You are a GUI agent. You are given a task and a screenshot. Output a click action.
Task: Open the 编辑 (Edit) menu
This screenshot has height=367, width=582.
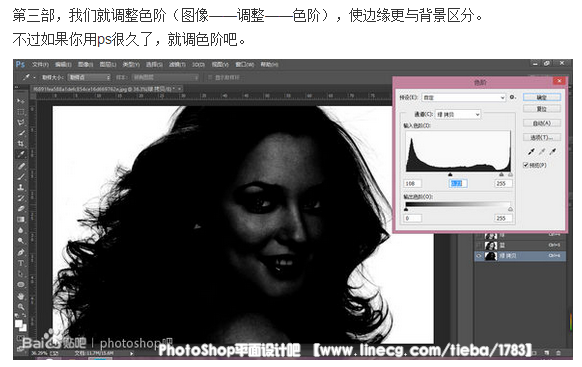63,65
